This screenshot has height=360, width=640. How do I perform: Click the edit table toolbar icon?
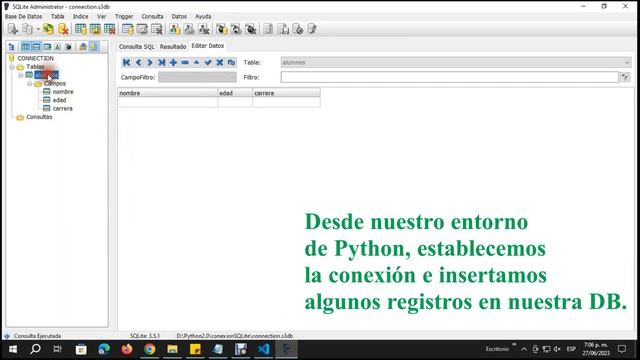click(95, 29)
